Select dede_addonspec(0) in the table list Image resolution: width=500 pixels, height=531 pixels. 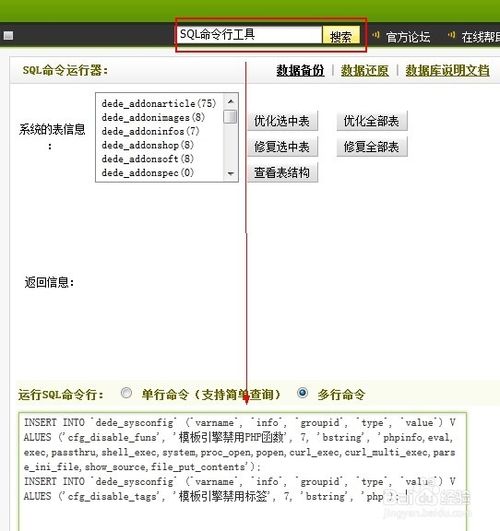(x=148, y=173)
